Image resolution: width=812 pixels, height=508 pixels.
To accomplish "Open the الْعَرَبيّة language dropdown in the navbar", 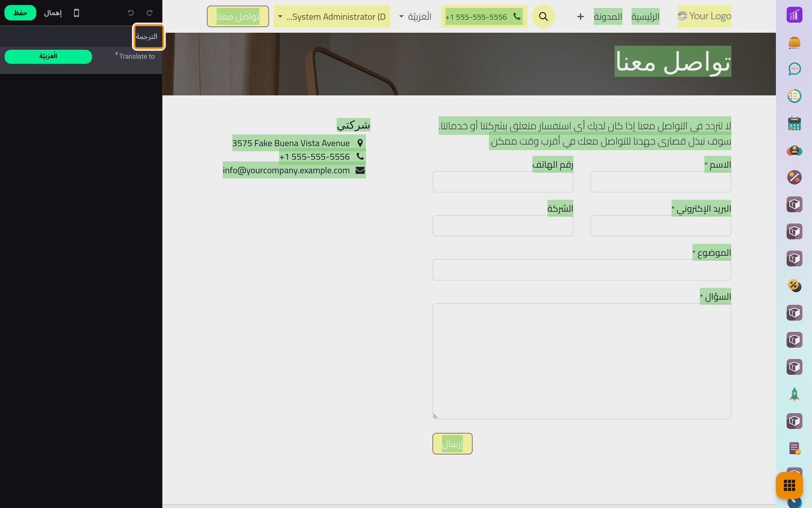I will click(x=415, y=17).
